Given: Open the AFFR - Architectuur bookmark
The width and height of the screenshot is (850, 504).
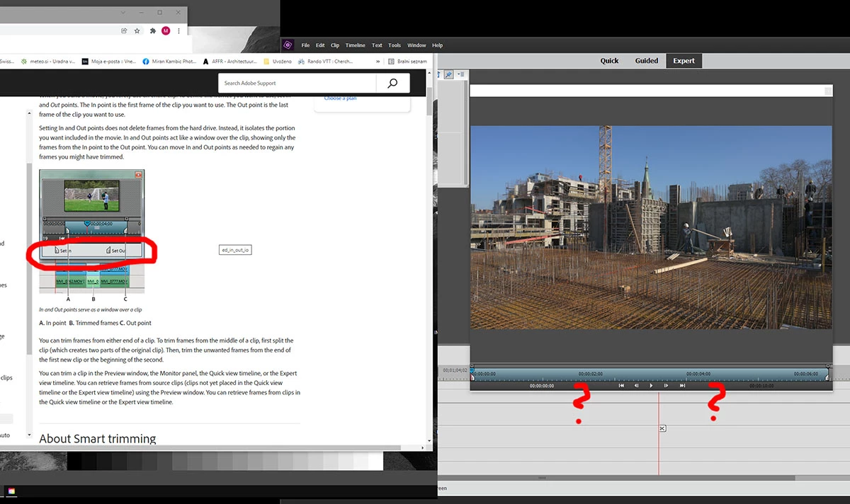Looking at the screenshot, I should tap(229, 62).
